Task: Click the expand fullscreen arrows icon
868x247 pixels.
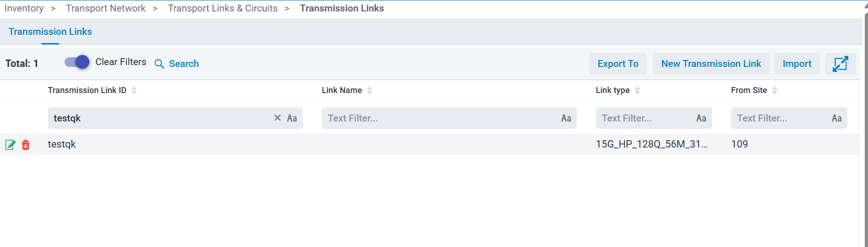Action: click(840, 64)
